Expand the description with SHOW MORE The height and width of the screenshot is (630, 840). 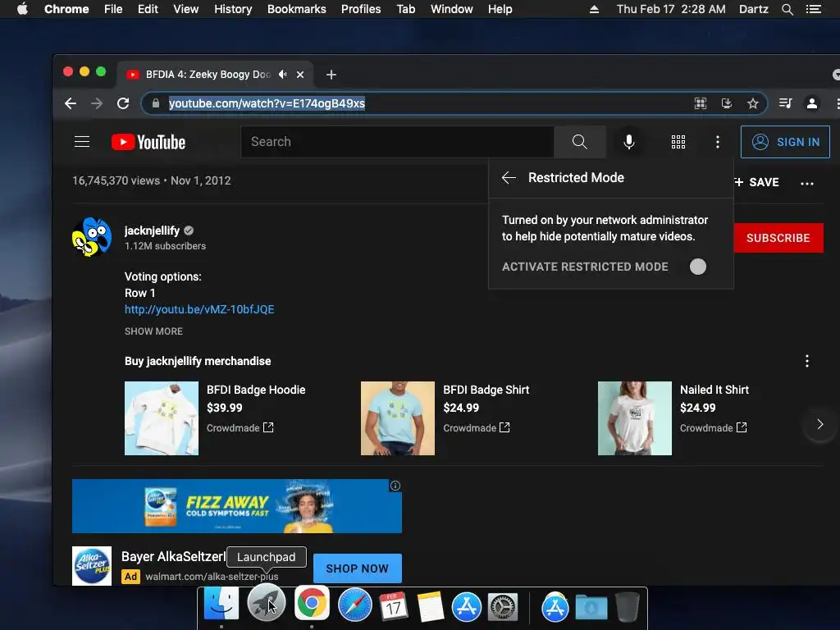[153, 331]
